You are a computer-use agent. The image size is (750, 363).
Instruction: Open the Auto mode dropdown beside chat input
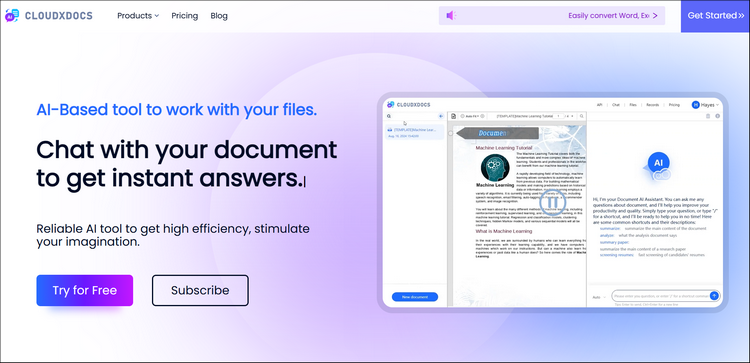(x=599, y=297)
